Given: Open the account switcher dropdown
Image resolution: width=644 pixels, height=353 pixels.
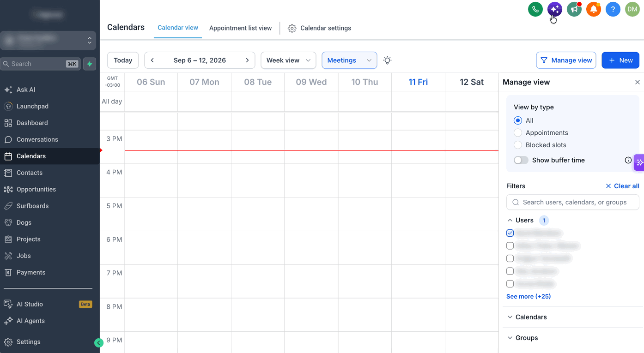Looking at the screenshot, I should [48, 41].
